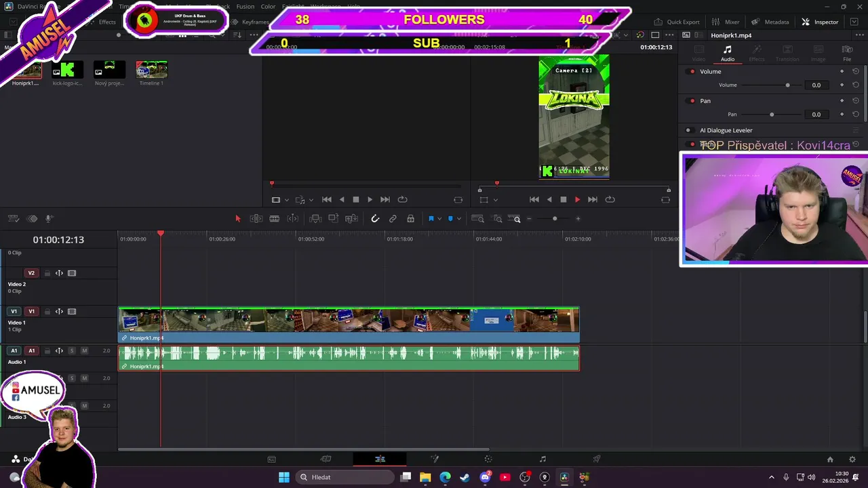Mute the Audio 1 track

[84, 350]
